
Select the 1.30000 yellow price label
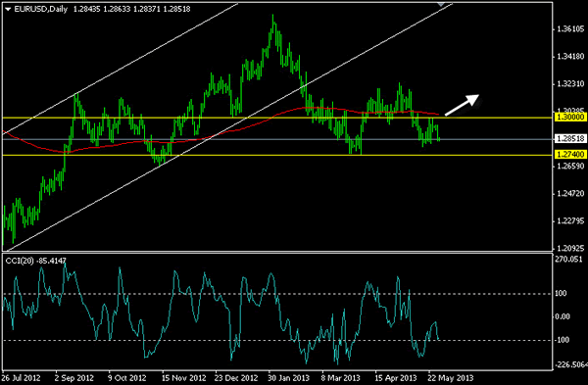(x=570, y=118)
